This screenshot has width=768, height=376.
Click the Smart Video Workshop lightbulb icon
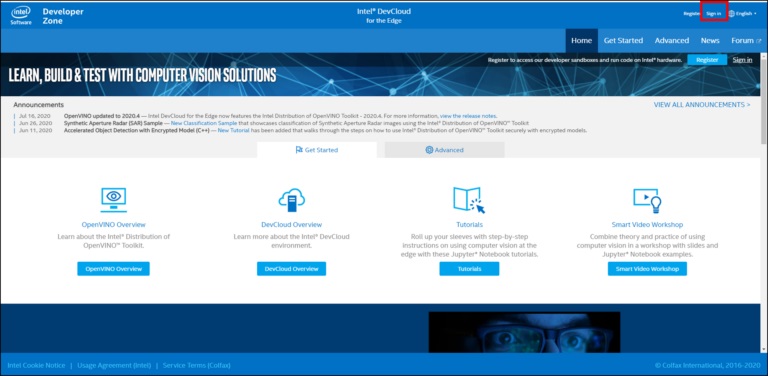[x=647, y=200]
